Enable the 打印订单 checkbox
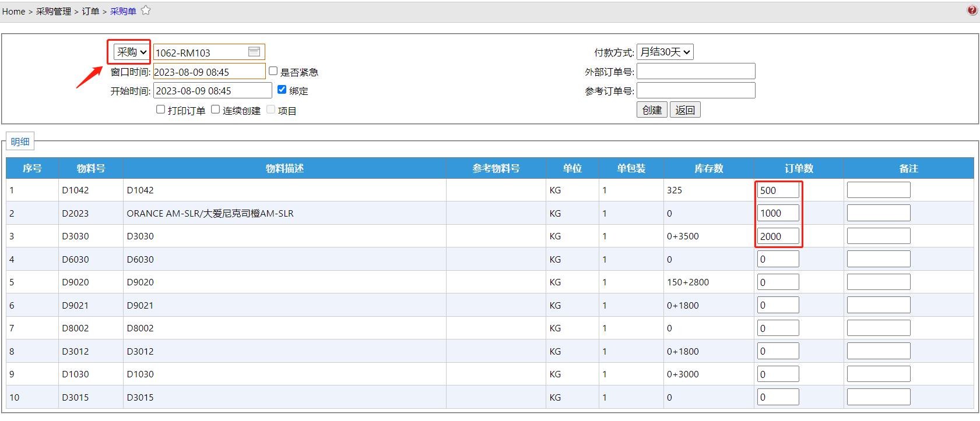Image resolution: width=980 pixels, height=421 pixels. tap(160, 109)
